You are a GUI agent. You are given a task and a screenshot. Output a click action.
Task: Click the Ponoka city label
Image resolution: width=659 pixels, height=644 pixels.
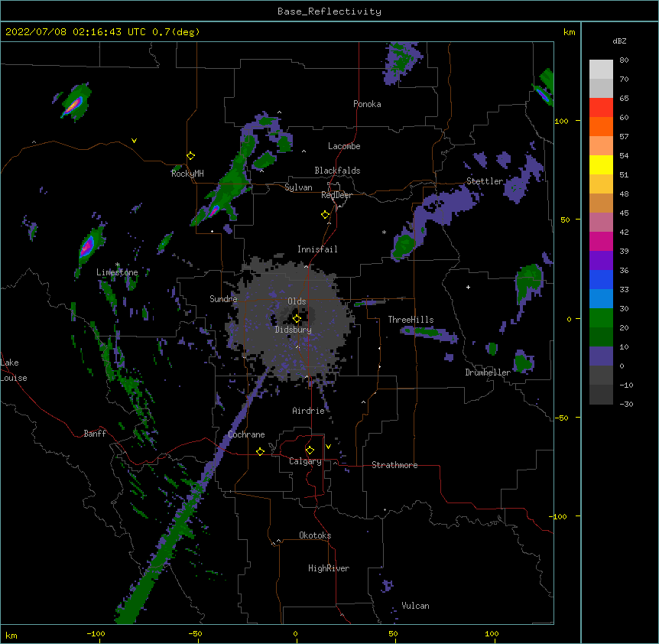click(x=367, y=104)
